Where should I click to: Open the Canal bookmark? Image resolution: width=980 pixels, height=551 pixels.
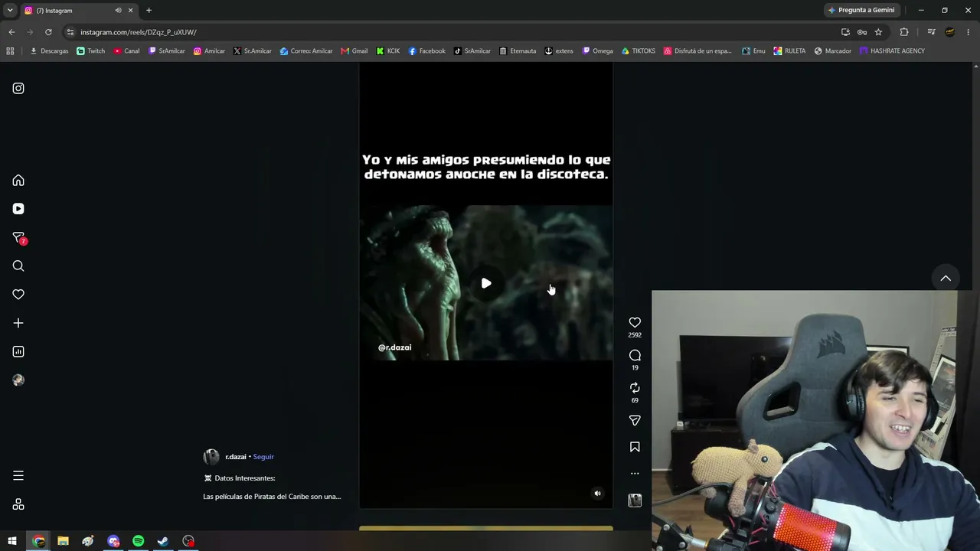[x=126, y=51]
